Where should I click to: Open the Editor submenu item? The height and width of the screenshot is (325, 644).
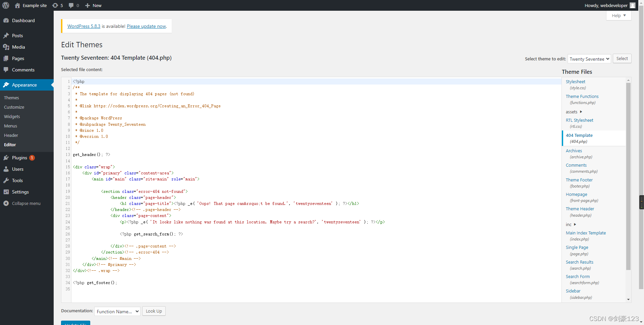point(10,145)
